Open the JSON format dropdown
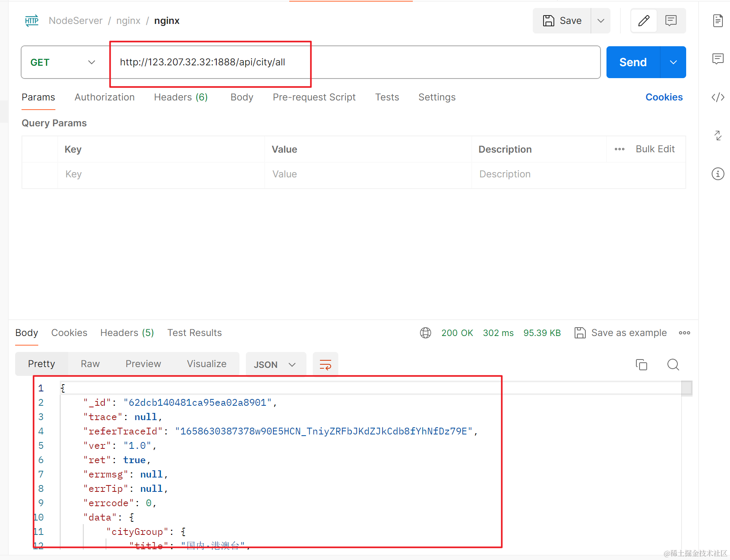 point(276,365)
